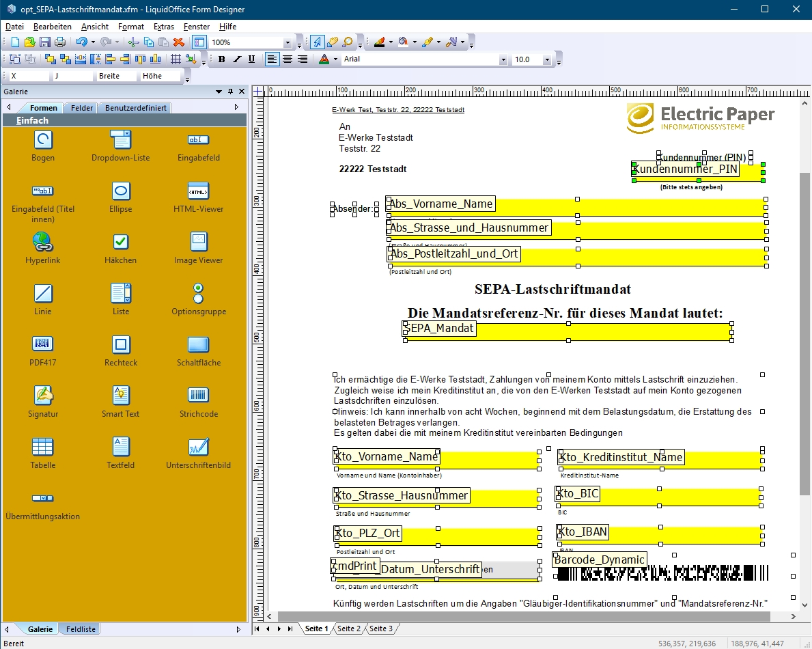Pick the Dropdown-Liste gallery item
Image resolution: width=812 pixels, height=649 pixels.
[x=121, y=147]
